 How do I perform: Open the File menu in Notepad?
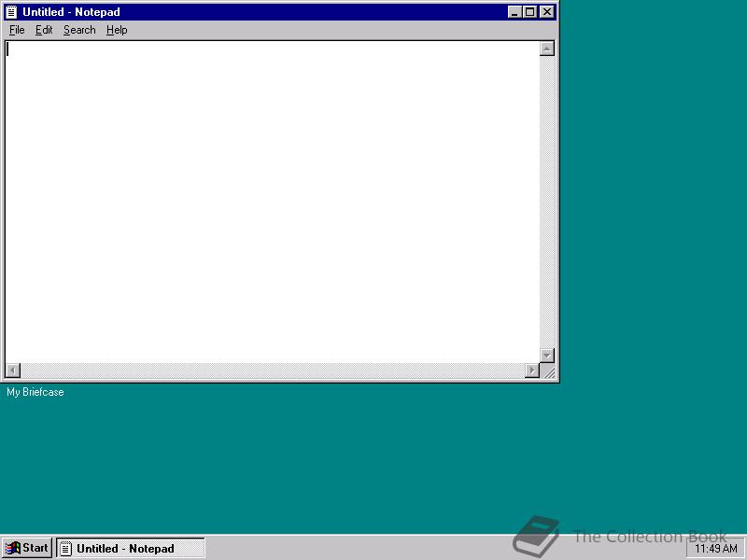17,30
